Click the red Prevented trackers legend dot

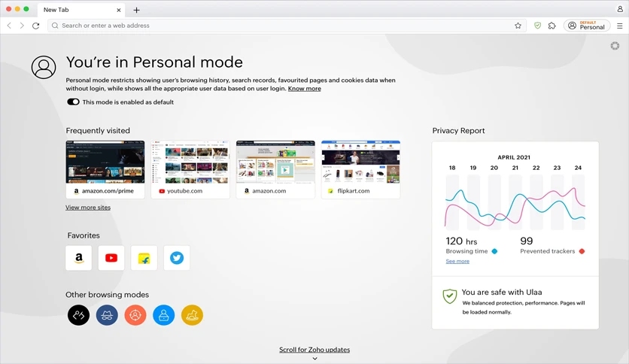tap(582, 251)
